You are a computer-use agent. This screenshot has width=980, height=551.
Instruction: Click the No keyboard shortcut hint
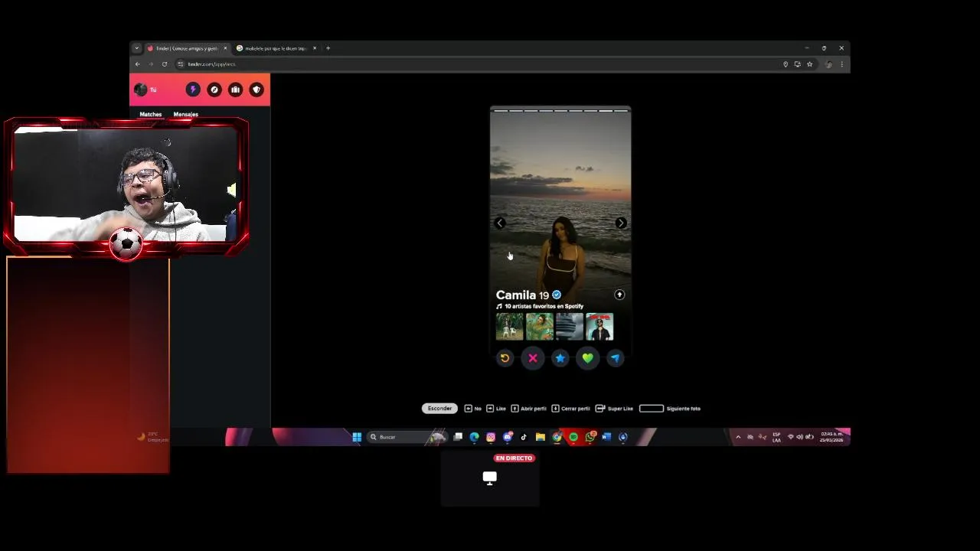[x=472, y=409]
